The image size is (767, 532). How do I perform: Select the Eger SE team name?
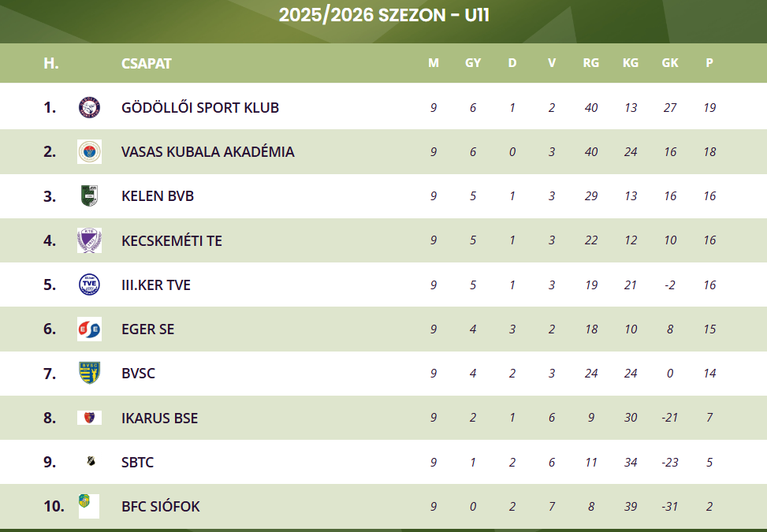click(x=147, y=329)
